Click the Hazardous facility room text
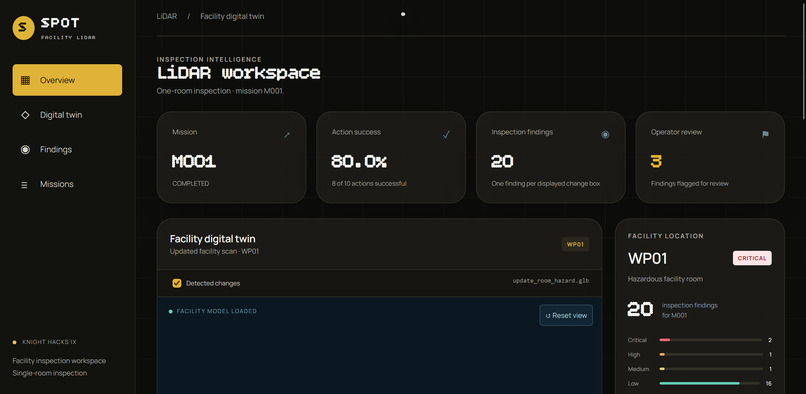The image size is (806, 394). pos(665,279)
